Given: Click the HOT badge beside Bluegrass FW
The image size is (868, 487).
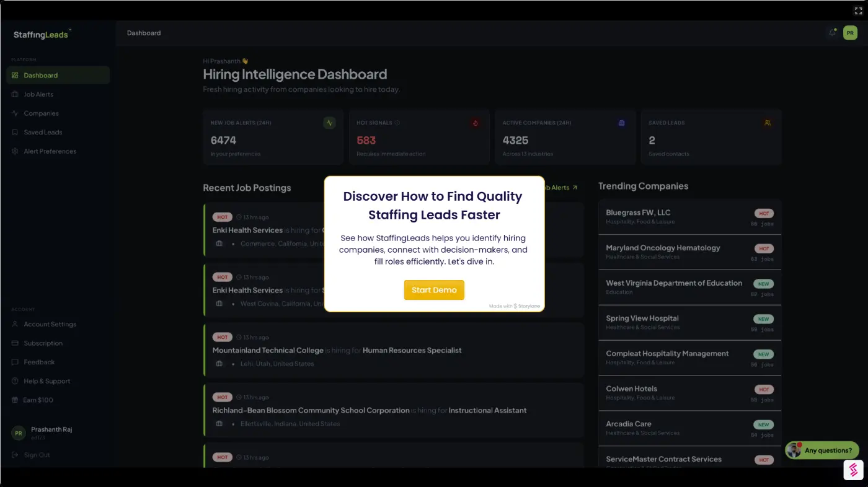Looking at the screenshot, I should point(764,214).
